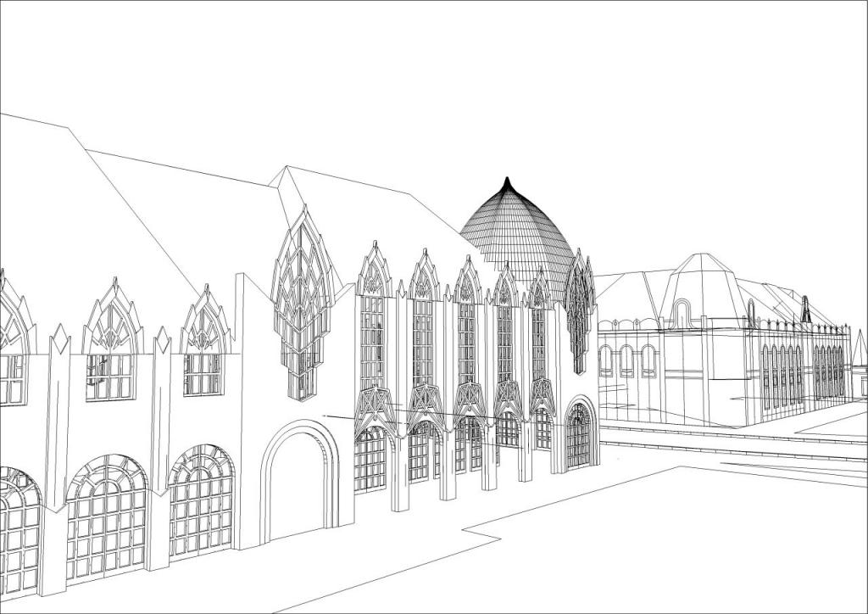The width and height of the screenshot is (868, 614).
Task: Select the upper-left Gothic window at the image edge
Action: (12, 348)
